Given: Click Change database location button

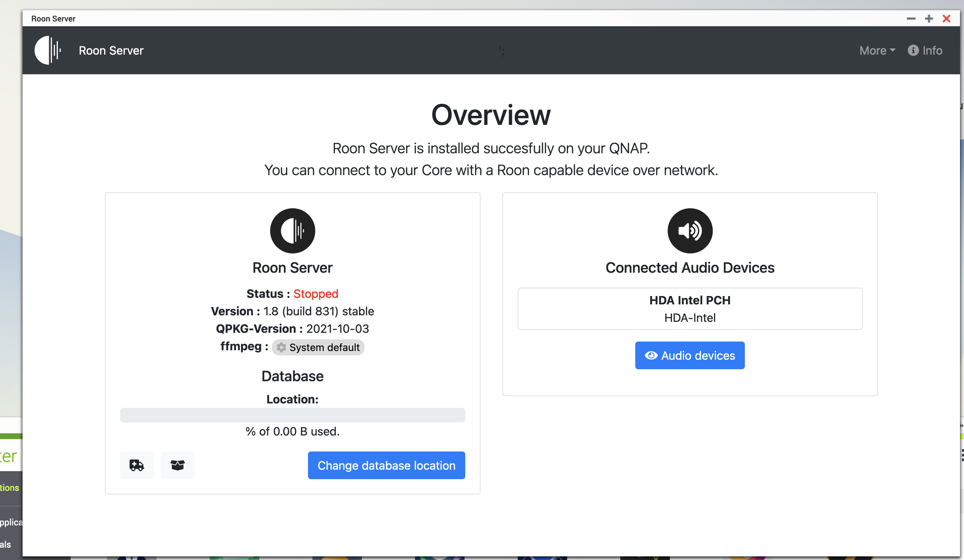Looking at the screenshot, I should coord(386,465).
